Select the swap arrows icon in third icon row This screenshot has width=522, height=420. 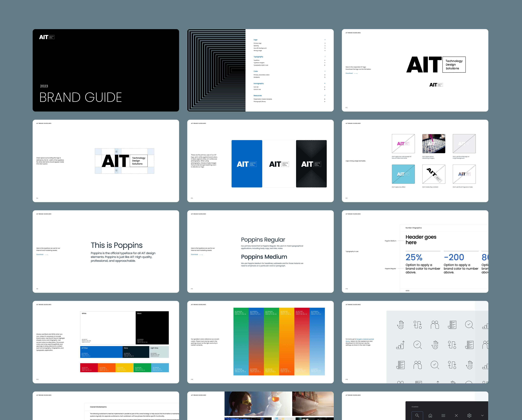coord(452,365)
